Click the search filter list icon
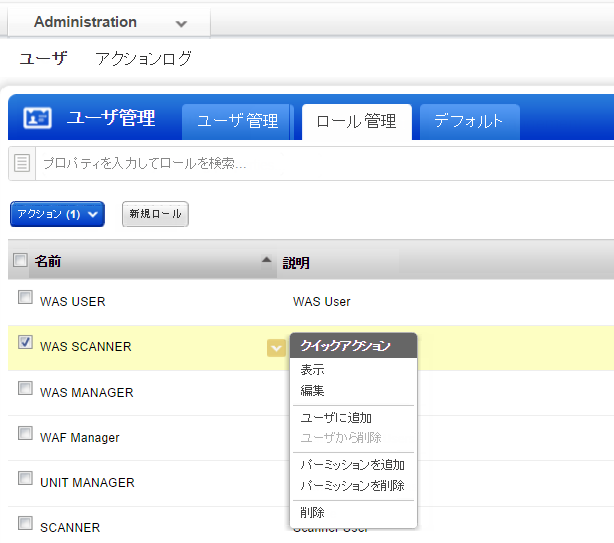 coord(23,163)
